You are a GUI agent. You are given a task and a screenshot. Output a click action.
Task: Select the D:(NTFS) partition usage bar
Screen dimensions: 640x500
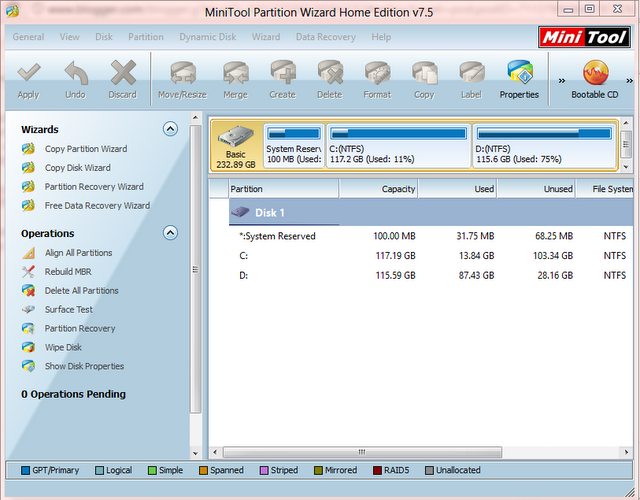[544, 133]
